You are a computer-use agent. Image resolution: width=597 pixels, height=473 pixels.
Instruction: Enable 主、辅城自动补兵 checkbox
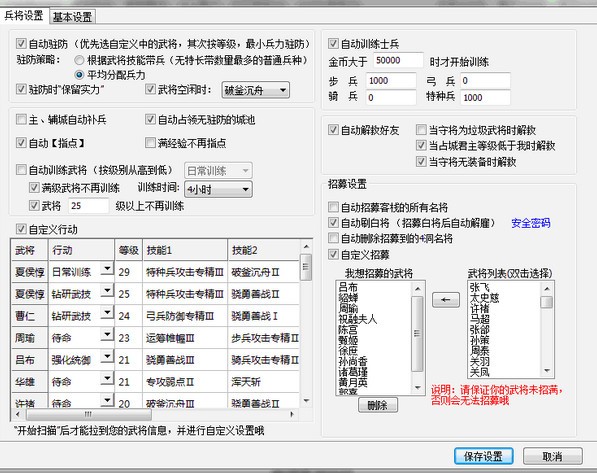click(x=21, y=120)
